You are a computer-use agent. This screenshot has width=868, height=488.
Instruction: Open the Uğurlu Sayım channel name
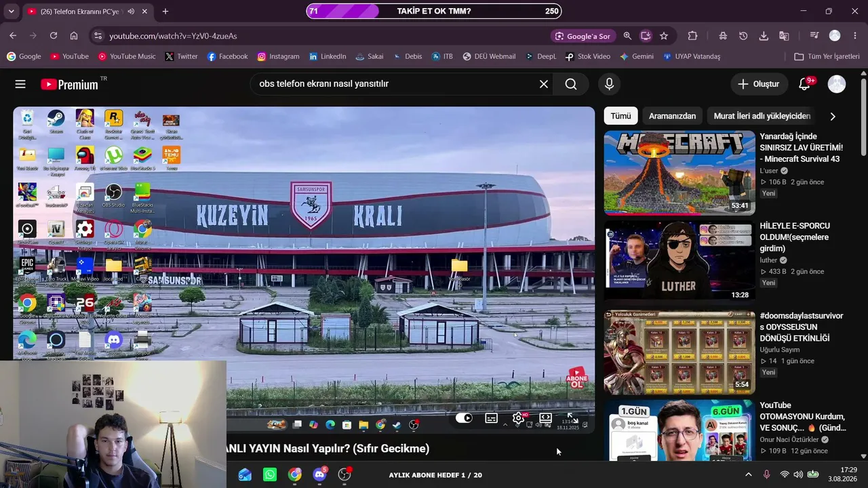pyautogui.click(x=780, y=350)
